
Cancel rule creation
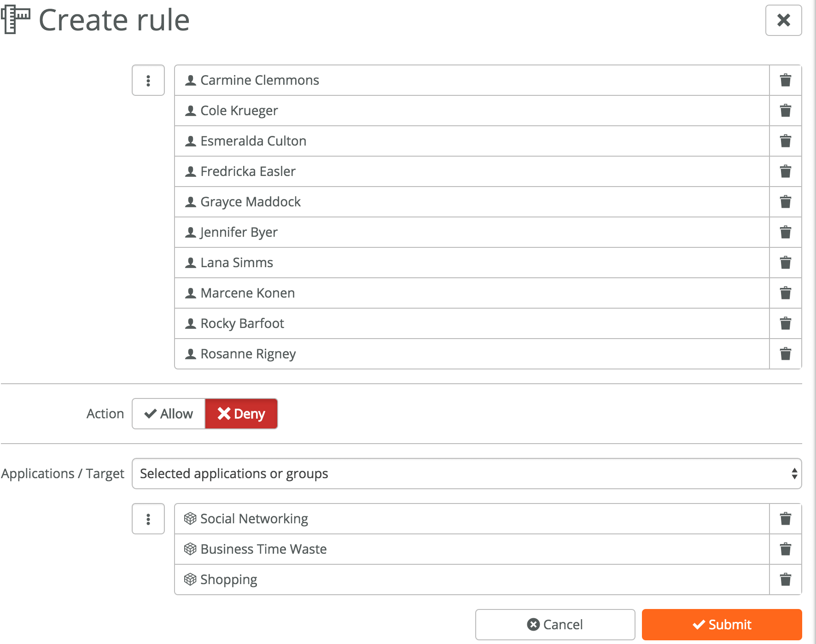pos(555,625)
